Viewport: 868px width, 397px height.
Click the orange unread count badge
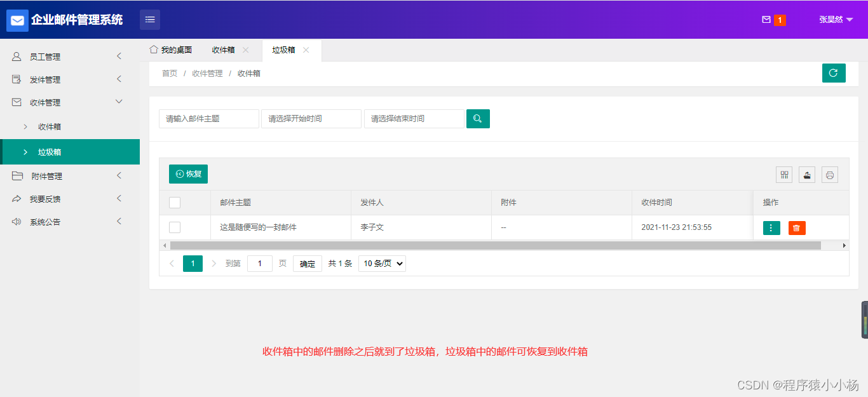click(780, 20)
